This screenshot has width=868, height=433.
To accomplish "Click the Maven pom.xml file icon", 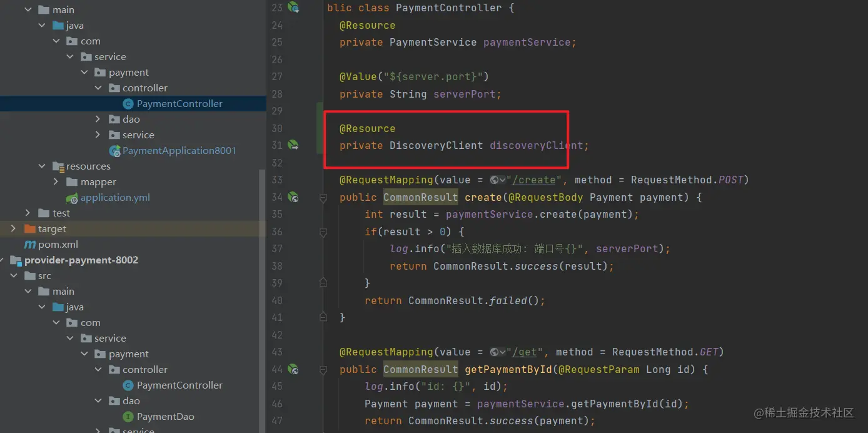I will tap(30, 245).
